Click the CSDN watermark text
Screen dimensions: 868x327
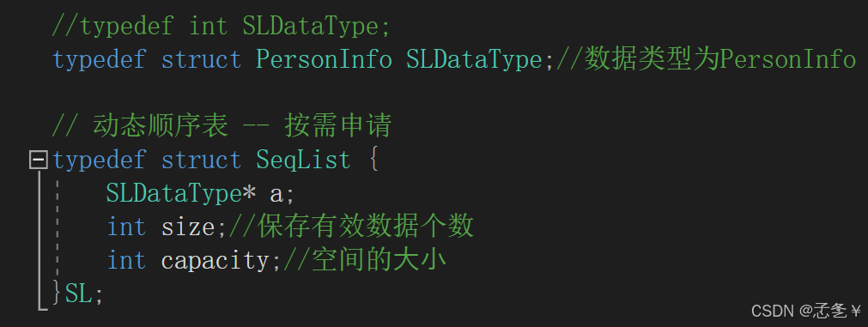[x=806, y=311]
